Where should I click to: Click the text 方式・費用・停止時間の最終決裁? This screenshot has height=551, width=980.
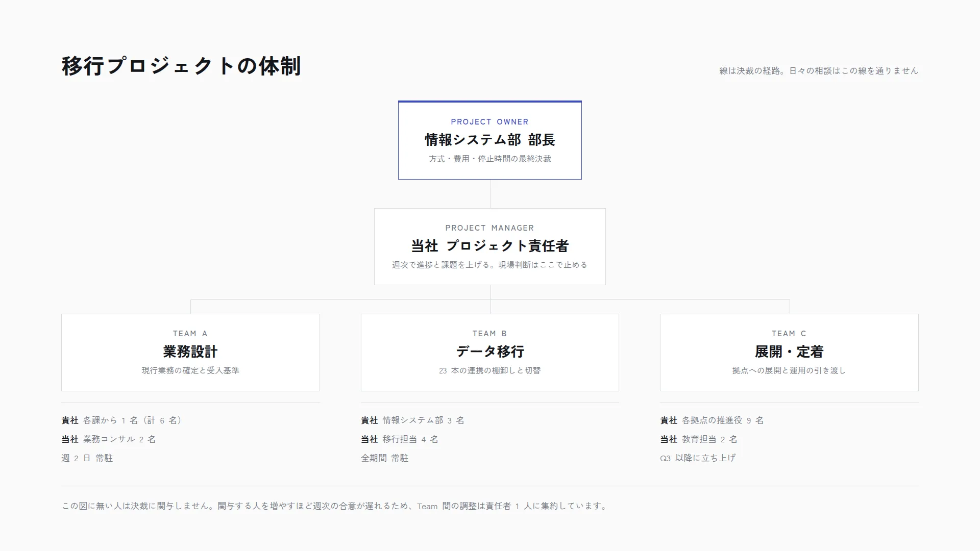[490, 159]
